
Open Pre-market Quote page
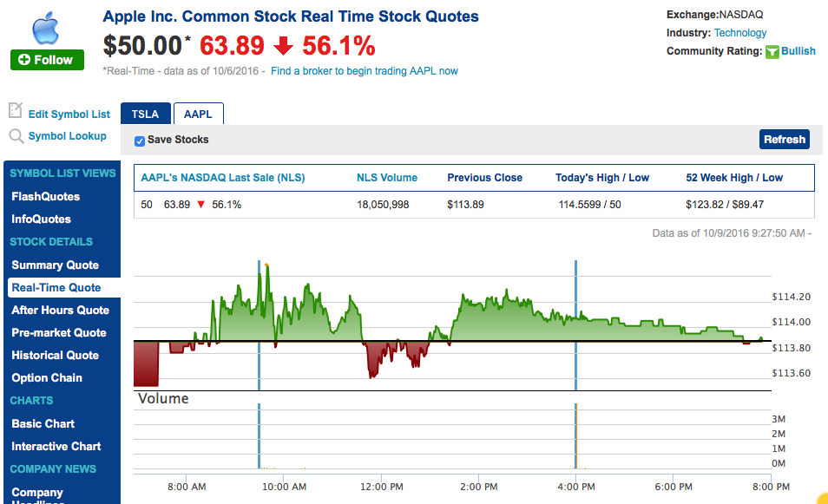(x=59, y=333)
